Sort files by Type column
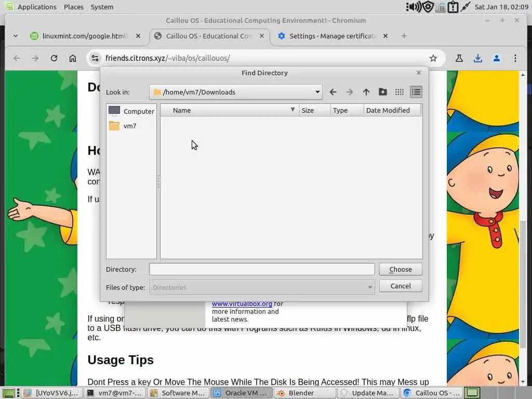Screen dimensions: 532x399 347,110
